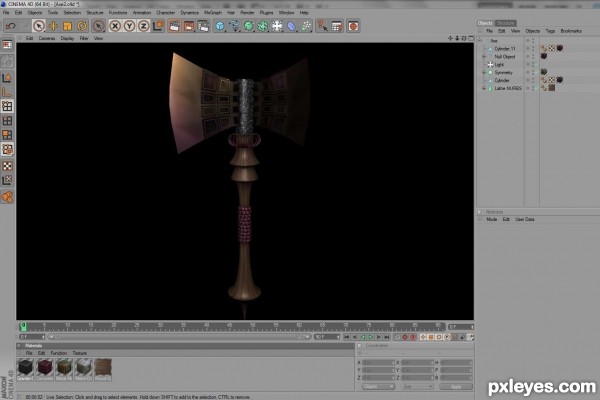Image resolution: width=600 pixels, height=400 pixels.
Task: Select Use Point tool in left palette
Action: point(7,106)
